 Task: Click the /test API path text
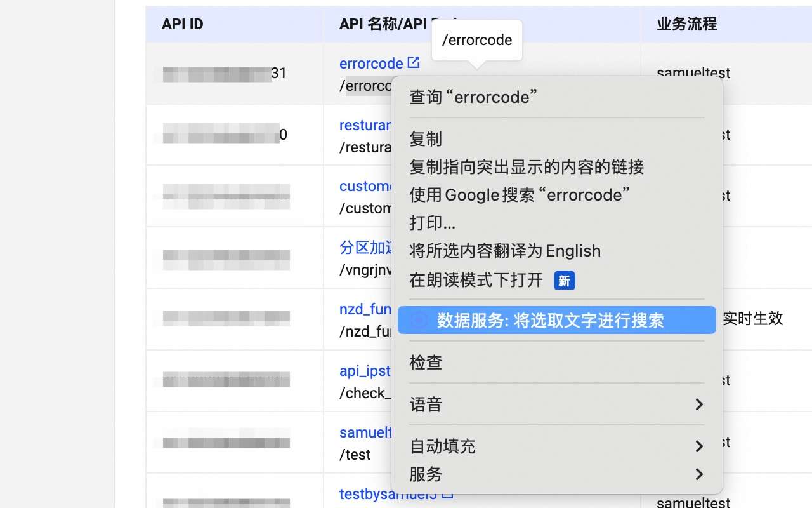tap(355, 455)
